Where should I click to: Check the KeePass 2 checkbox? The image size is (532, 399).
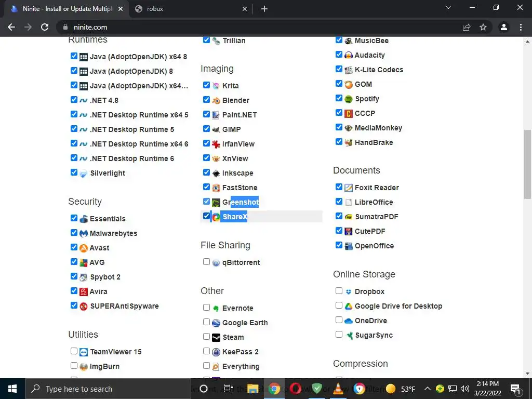click(x=206, y=351)
